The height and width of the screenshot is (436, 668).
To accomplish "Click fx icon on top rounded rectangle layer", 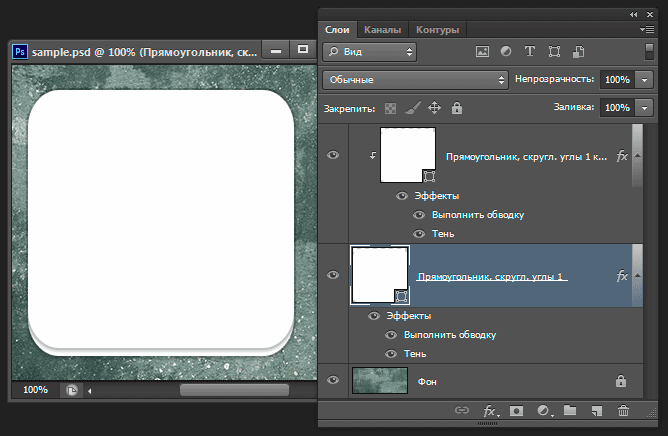I will point(622,156).
